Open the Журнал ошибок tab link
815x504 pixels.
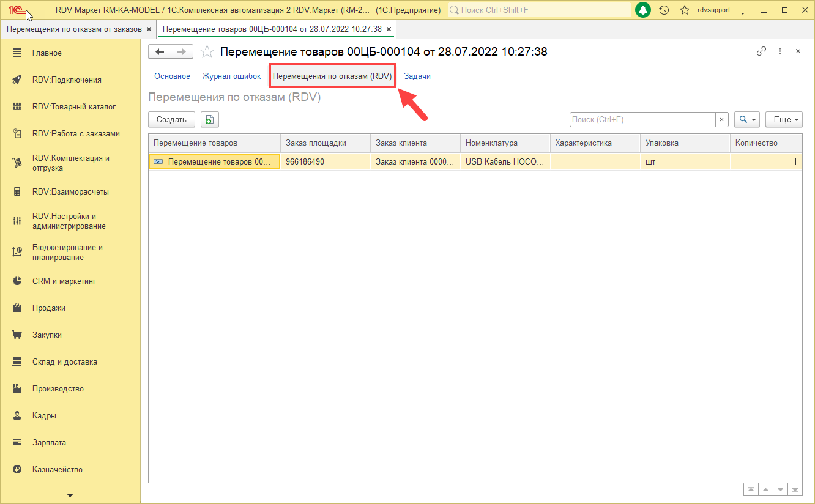(231, 76)
